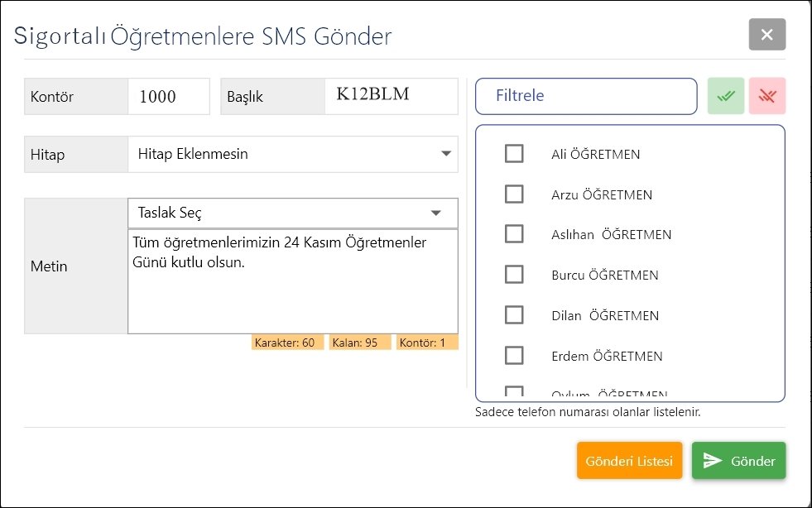Click the Kontör: 1 credit badge
Viewport: 812px width, 508px height.
(x=426, y=343)
